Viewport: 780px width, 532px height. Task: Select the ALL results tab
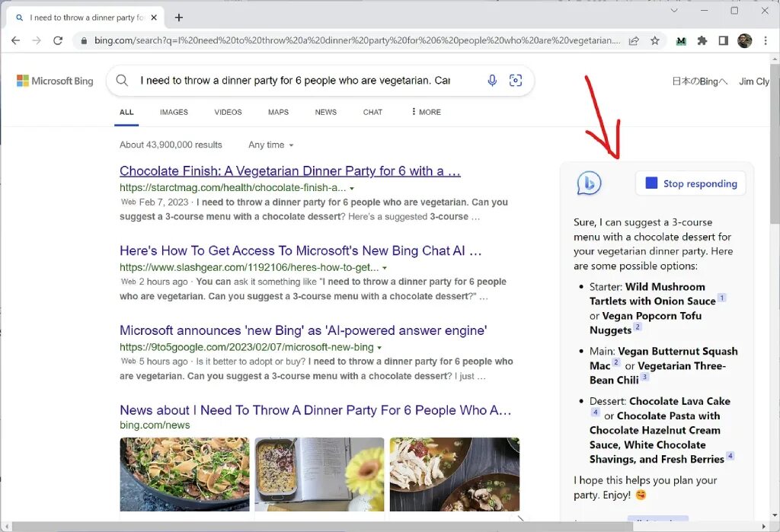126,113
